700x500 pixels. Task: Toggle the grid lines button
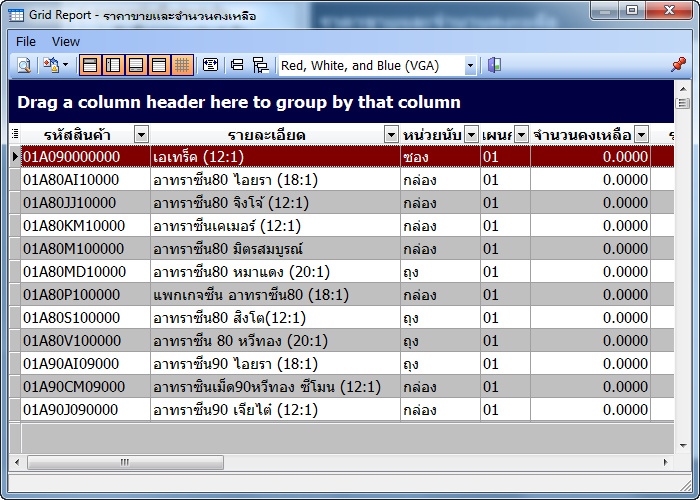pos(182,65)
